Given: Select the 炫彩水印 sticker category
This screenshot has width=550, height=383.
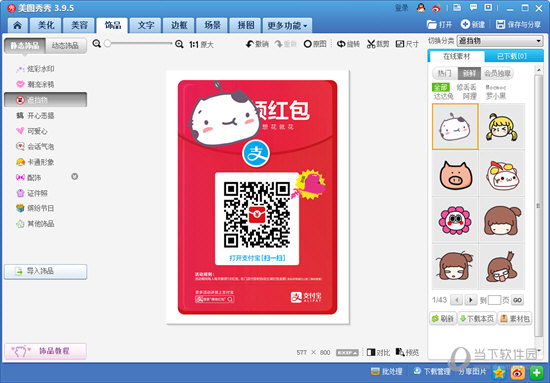Looking at the screenshot, I should 35,69.
